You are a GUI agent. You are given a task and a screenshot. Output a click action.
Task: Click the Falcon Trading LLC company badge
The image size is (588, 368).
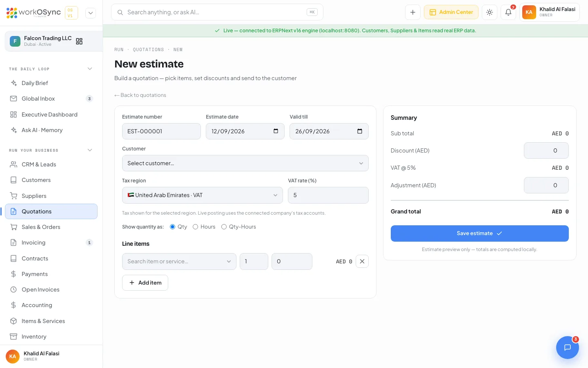click(x=15, y=41)
